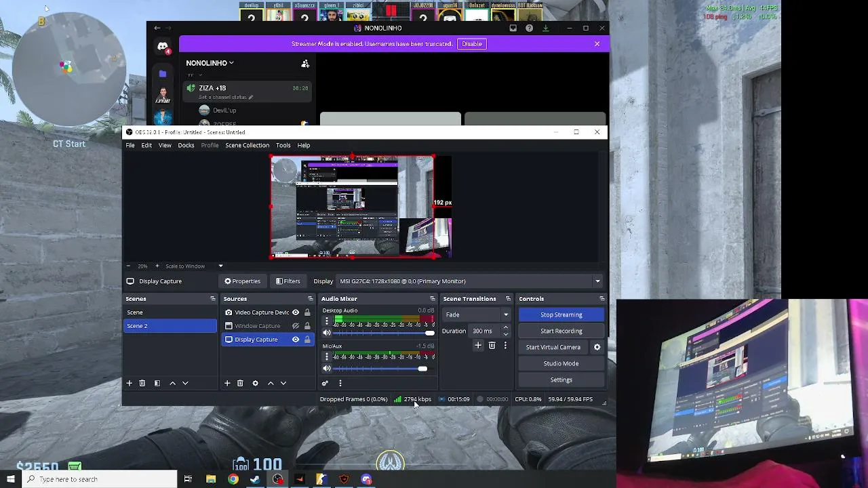Increase transition duration with up stepper
Viewport: 868px width, 488px height.
click(505, 328)
